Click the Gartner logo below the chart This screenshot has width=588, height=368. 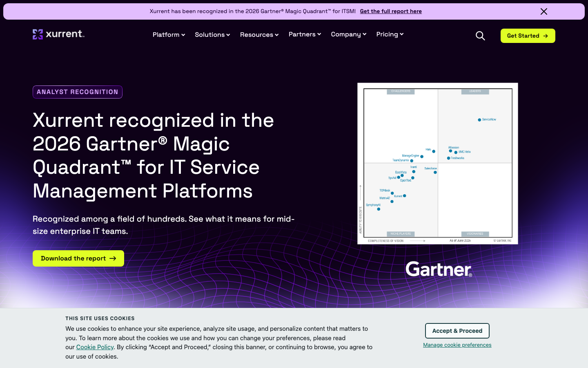click(439, 269)
